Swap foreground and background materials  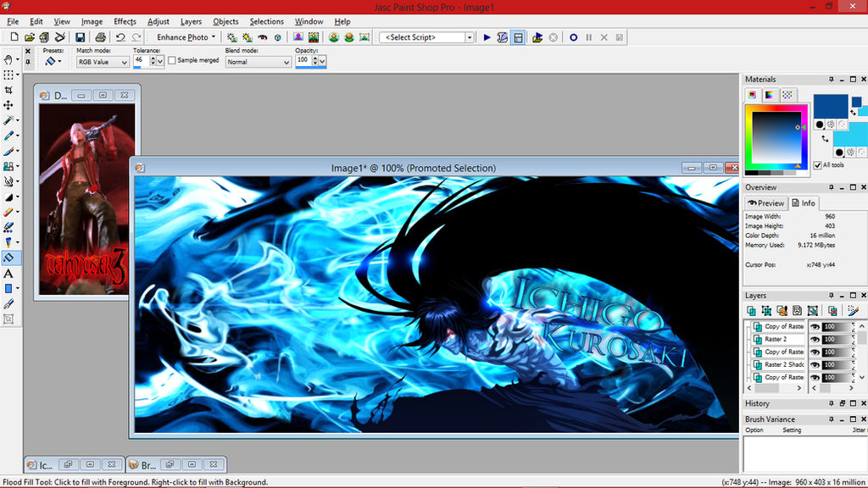pos(825,138)
